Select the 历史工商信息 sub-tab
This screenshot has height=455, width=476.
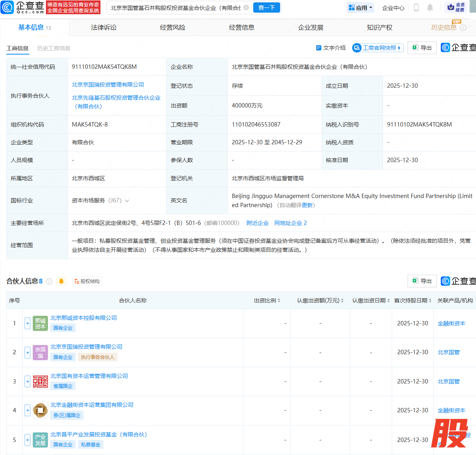pos(54,48)
